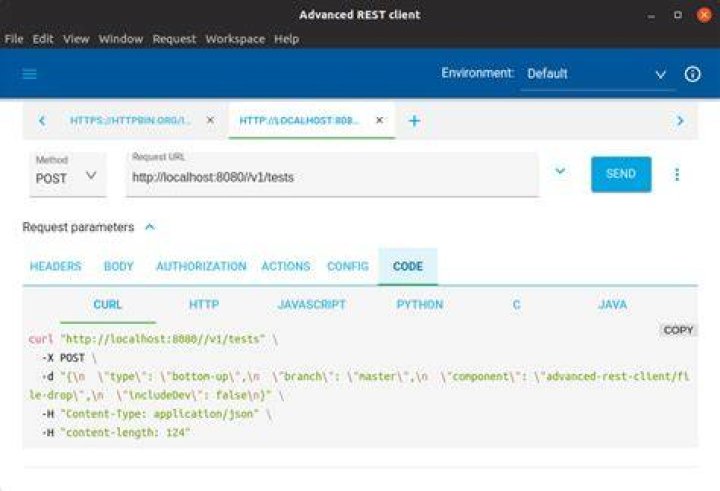Copy the curl code snippet
The height and width of the screenshot is (491, 720).
[678, 330]
